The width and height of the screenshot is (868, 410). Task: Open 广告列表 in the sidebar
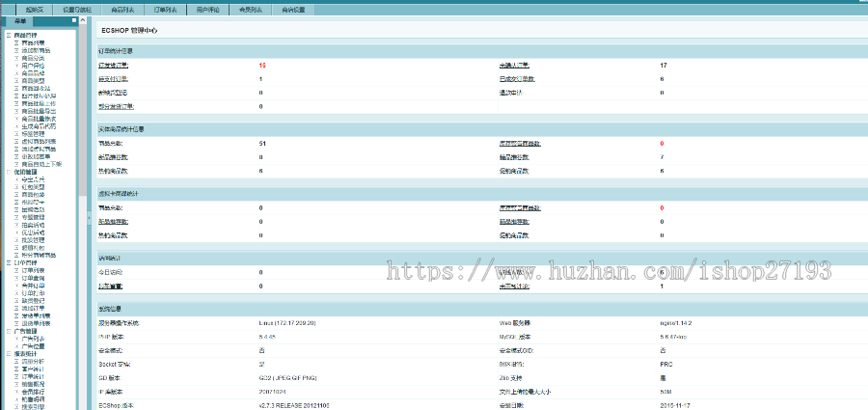coord(33,339)
